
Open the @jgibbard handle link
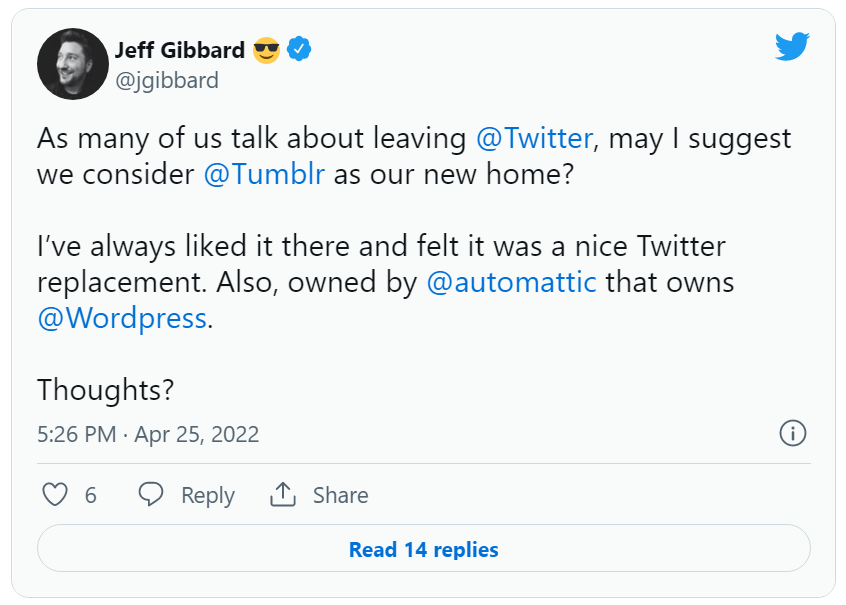pyautogui.click(x=167, y=81)
